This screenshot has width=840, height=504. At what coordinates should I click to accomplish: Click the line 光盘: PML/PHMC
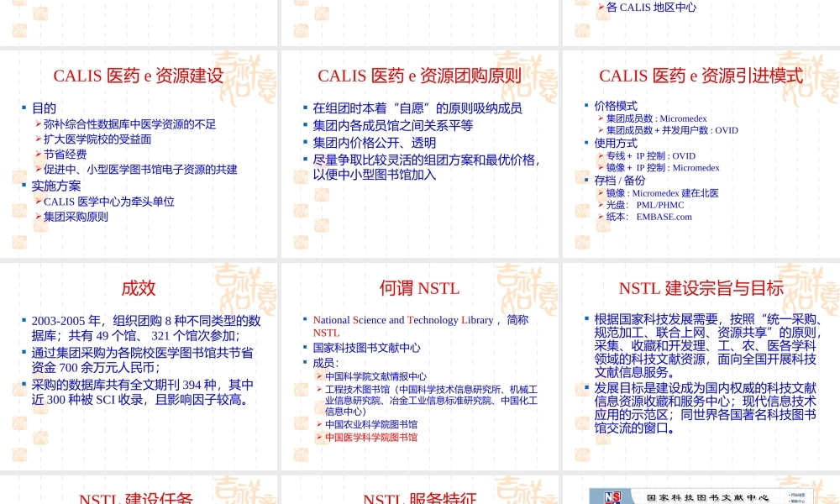coord(645,205)
